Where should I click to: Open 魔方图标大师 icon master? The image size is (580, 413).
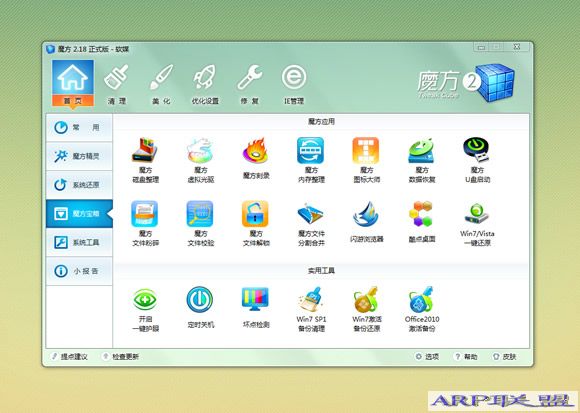coord(366,160)
